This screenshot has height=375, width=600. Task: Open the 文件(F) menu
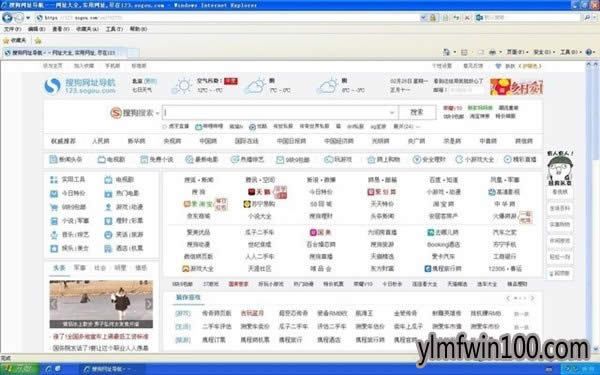(12, 29)
